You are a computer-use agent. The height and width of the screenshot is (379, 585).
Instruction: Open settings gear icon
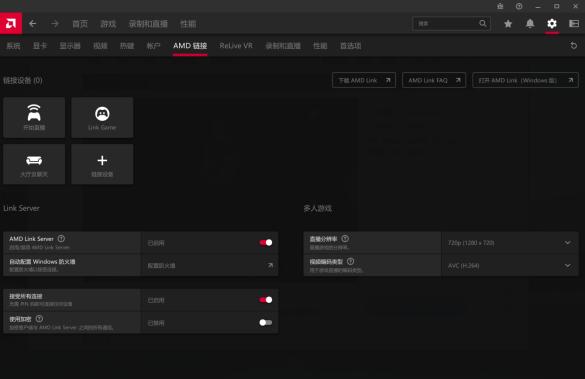coord(552,24)
